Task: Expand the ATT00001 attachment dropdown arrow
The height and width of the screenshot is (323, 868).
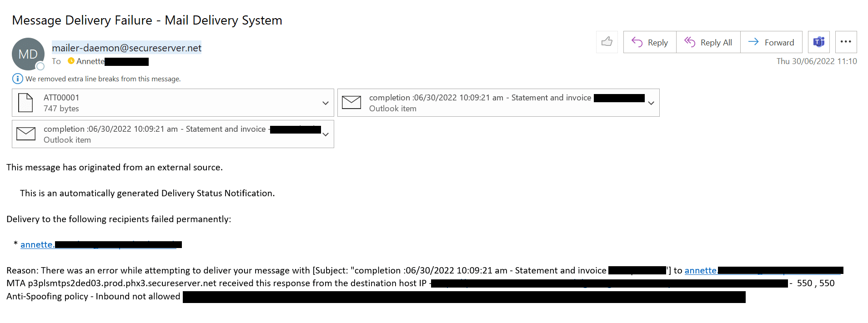Action: click(x=325, y=103)
